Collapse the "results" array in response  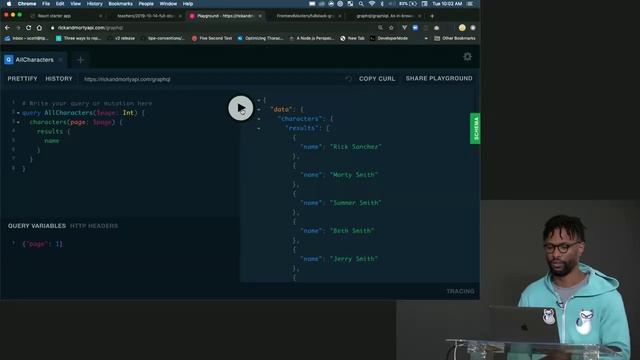pyautogui.click(x=259, y=128)
